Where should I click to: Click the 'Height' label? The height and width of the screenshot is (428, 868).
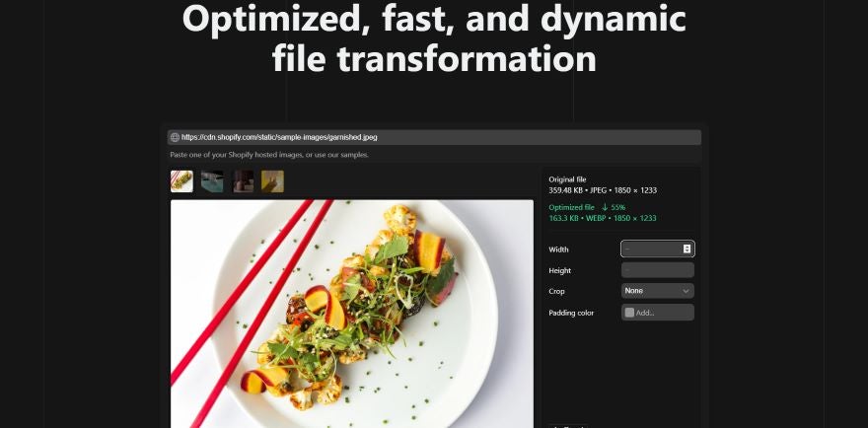(559, 271)
